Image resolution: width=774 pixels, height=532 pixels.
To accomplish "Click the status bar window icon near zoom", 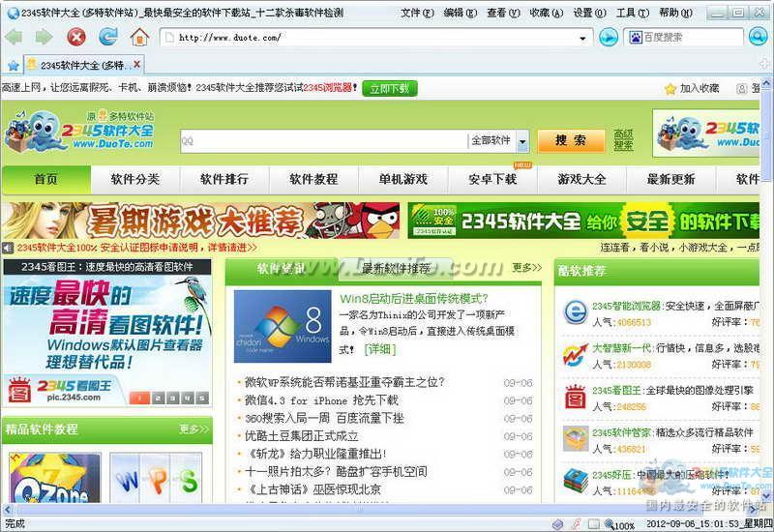I will point(594,524).
